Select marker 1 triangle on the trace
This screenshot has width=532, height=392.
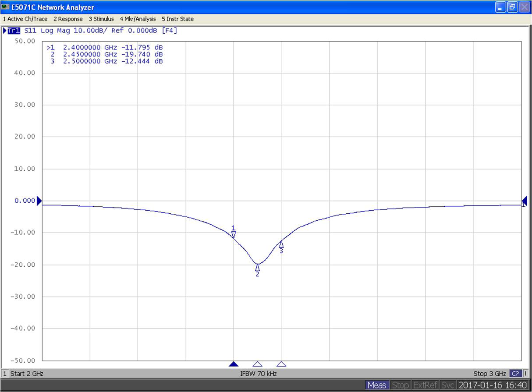coord(234,234)
